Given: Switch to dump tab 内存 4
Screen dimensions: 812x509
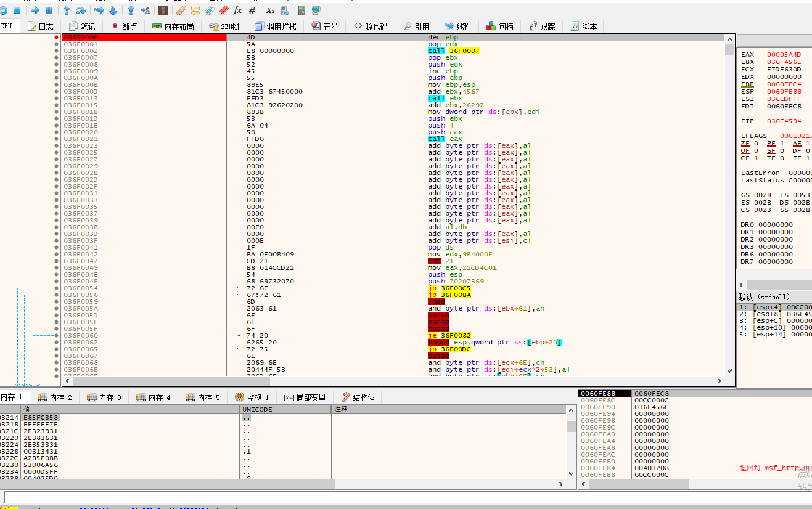Looking at the screenshot, I should click(x=154, y=397).
